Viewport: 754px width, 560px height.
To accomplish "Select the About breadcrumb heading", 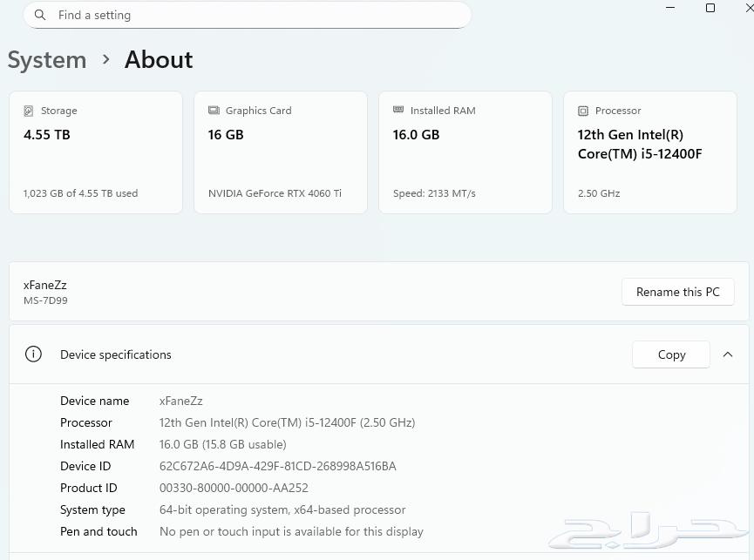I will tap(158, 59).
